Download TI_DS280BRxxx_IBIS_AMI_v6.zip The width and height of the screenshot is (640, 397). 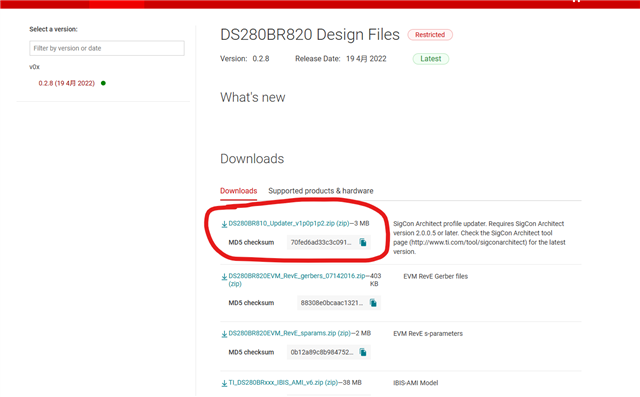pyautogui.click(x=283, y=382)
